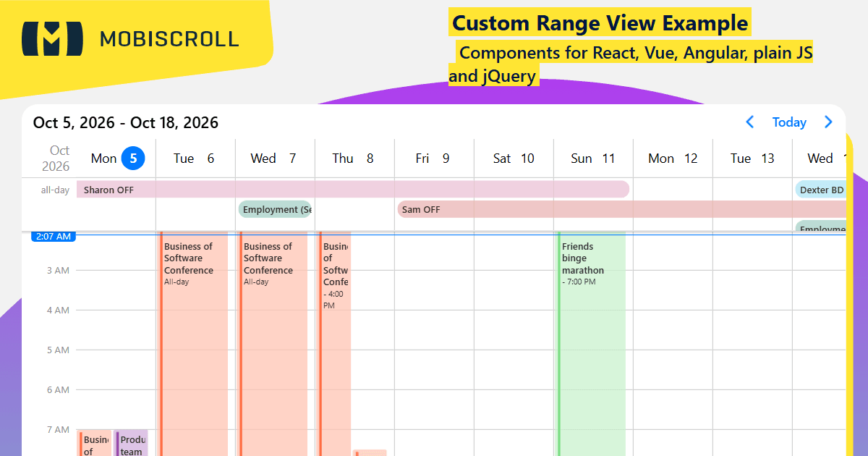Image resolution: width=868 pixels, height=456 pixels.
Task: Select Mon 12 day header
Action: 673,159
